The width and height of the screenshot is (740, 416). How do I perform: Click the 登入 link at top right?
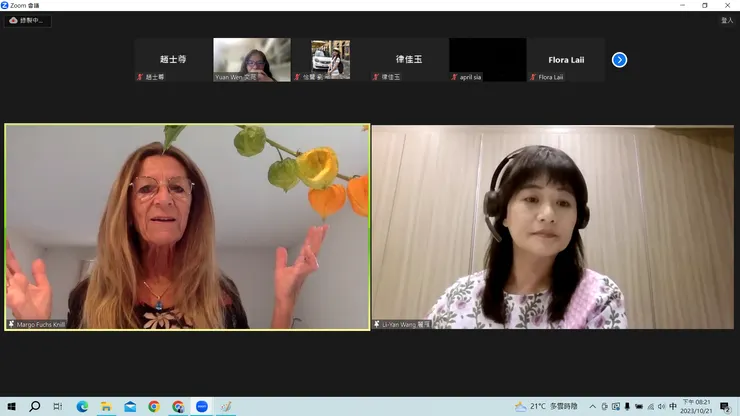(727, 20)
